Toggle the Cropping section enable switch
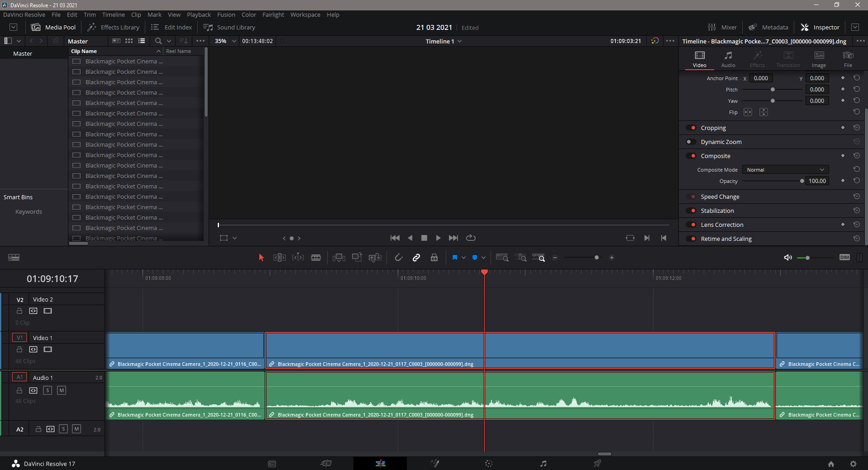The height and width of the screenshot is (470, 868). (x=691, y=128)
